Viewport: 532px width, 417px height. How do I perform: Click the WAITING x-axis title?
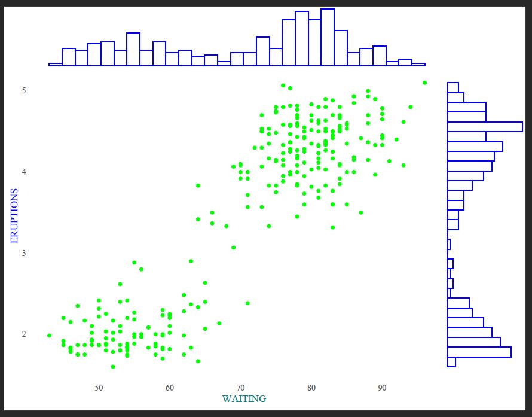[x=244, y=398]
